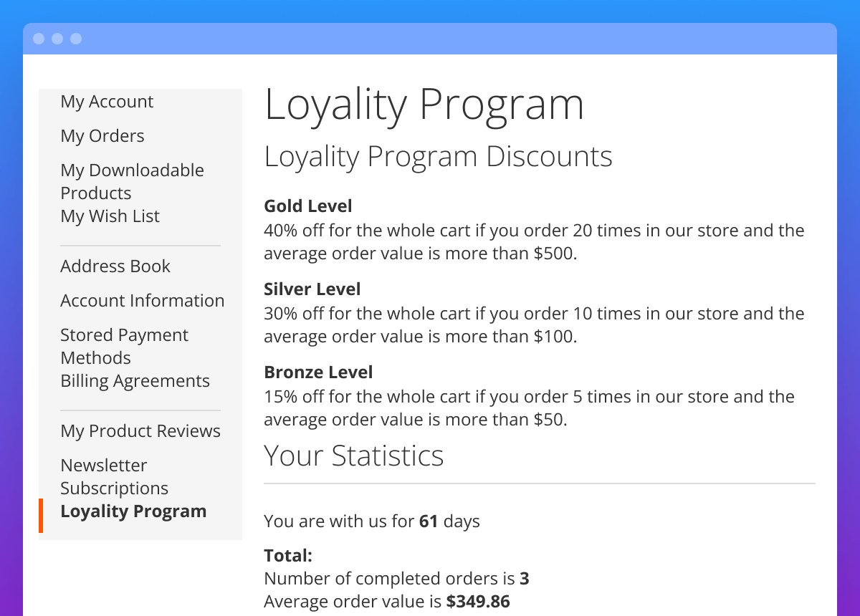Click the middle window control dot

click(57, 39)
